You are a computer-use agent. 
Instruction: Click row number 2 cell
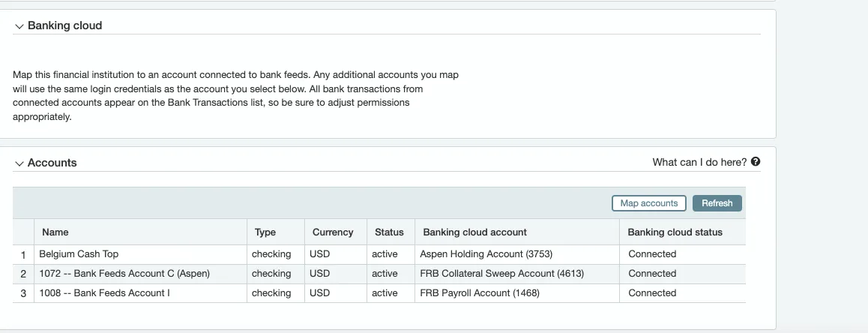coord(23,274)
